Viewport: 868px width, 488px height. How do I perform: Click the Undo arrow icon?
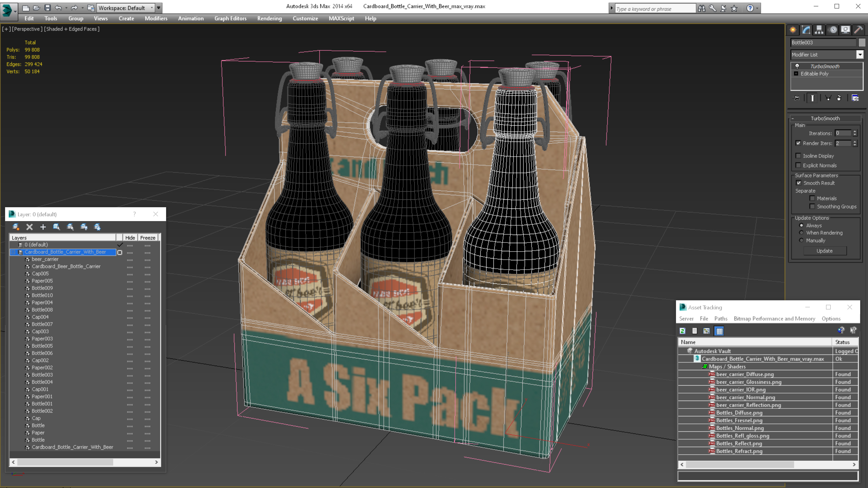(x=59, y=8)
